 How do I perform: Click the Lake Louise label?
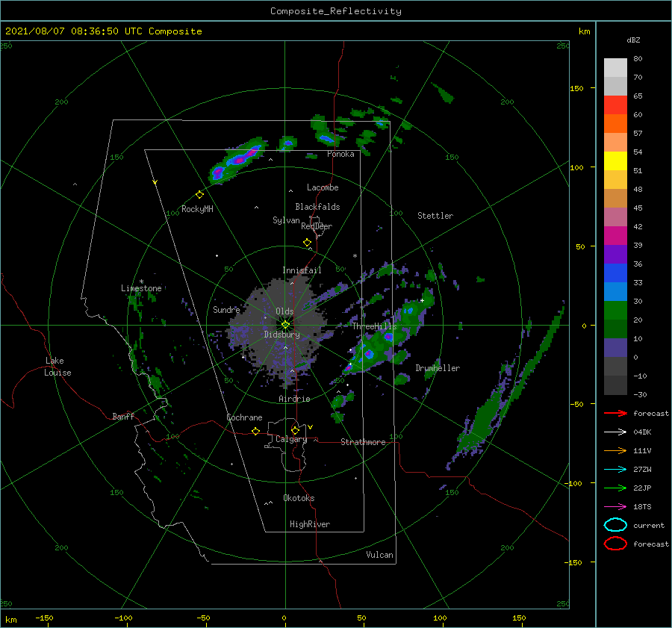click(x=57, y=367)
